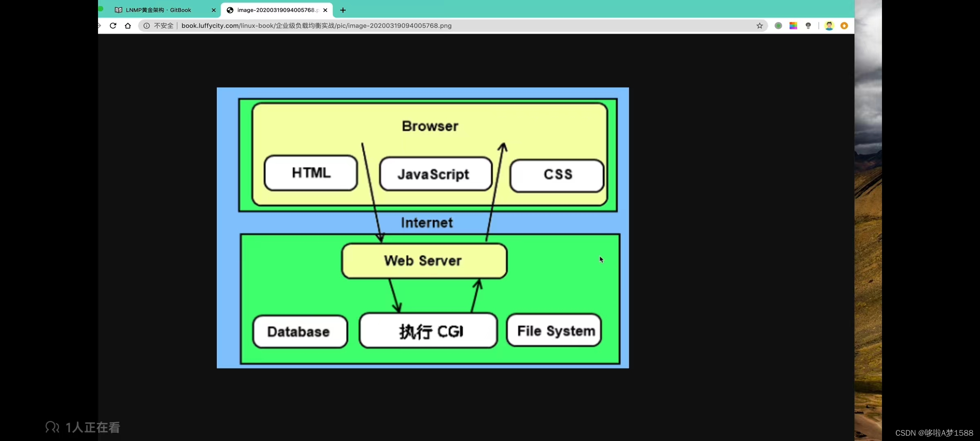Bookmark this page with the star icon
Image resolution: width=980 pixels, height=441 pixels.
(759, 26)
